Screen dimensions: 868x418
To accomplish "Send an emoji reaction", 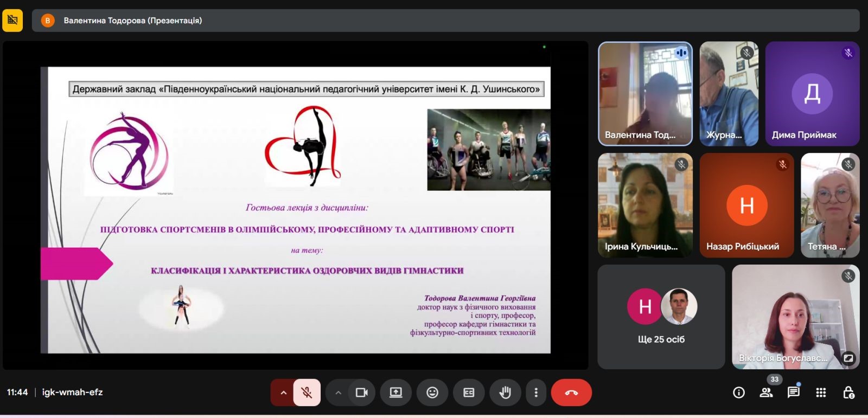I will click(432, 393).
